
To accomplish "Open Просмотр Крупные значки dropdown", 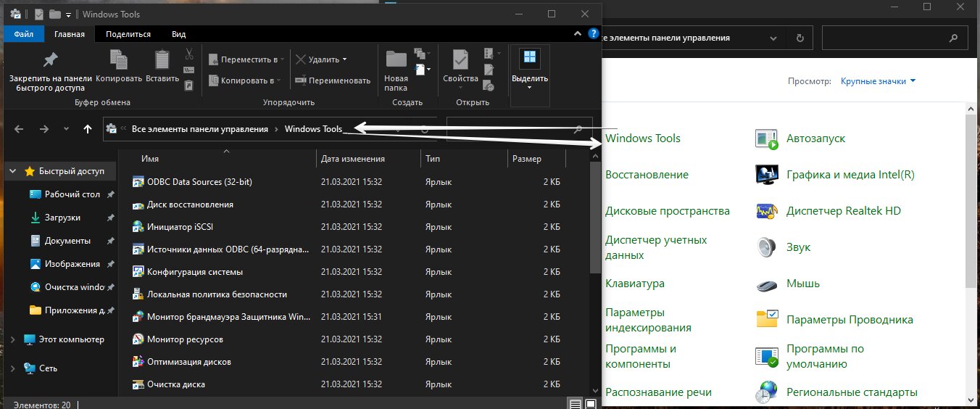I will [x=878, y=81].
